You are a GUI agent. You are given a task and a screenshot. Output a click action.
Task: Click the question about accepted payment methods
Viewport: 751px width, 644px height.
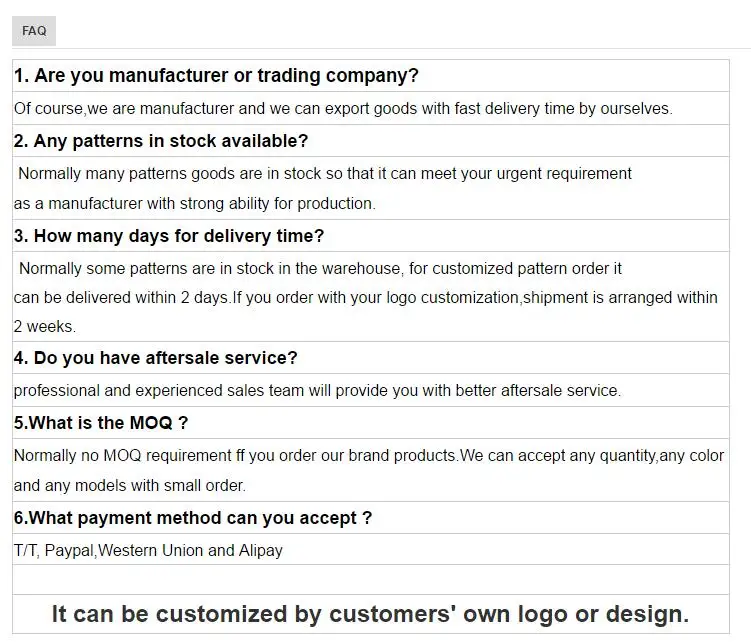click(193, 518)
